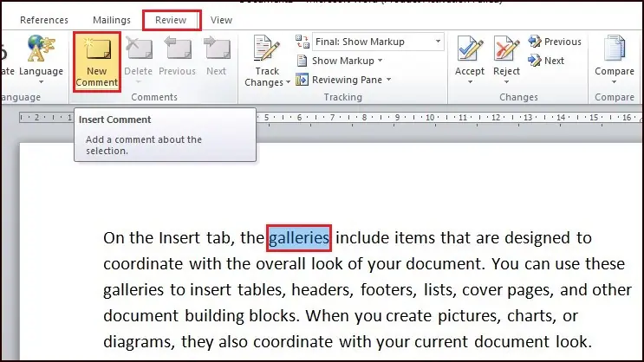The width and height of the screenshot is (644, 362).
Task: Open the Language tool icon
Action: click(x=41, y=48)
